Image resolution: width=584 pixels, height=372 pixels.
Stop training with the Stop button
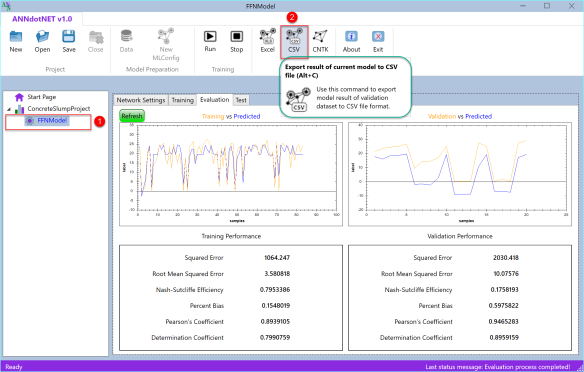coord(237,41)
